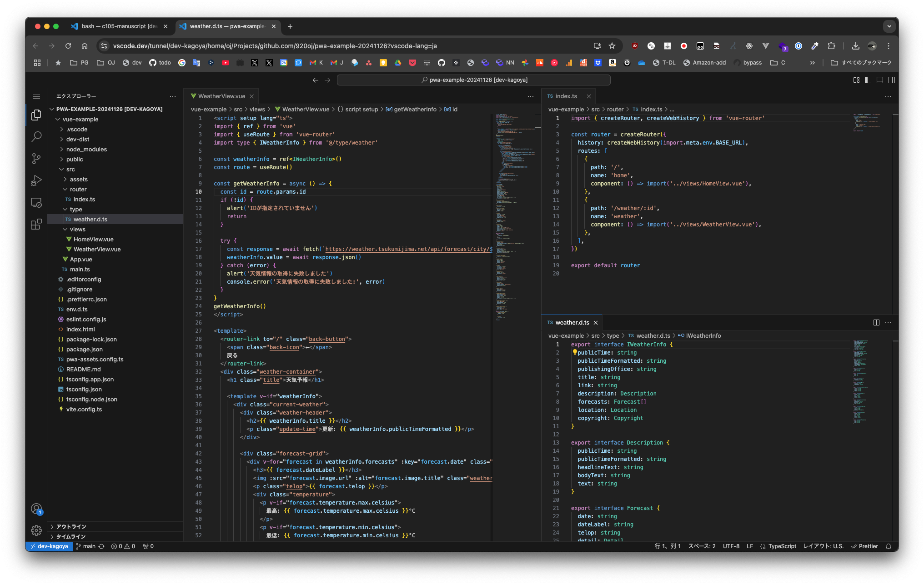Expand the dev-dist folder
The height and width of the screenshot is (585, 924).
pos(78,140)
